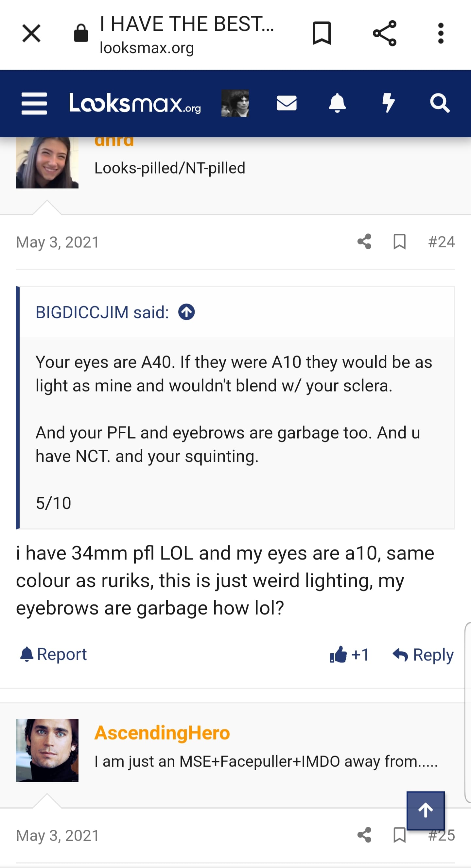Toggle bookmark on post #25
This screenshot has height=868, width=471.
399,835
